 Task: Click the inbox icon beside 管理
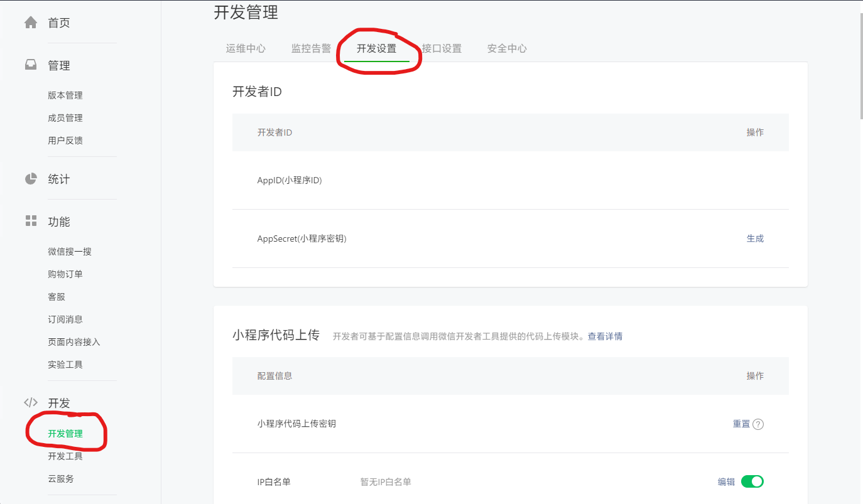(x=31, y=65)
